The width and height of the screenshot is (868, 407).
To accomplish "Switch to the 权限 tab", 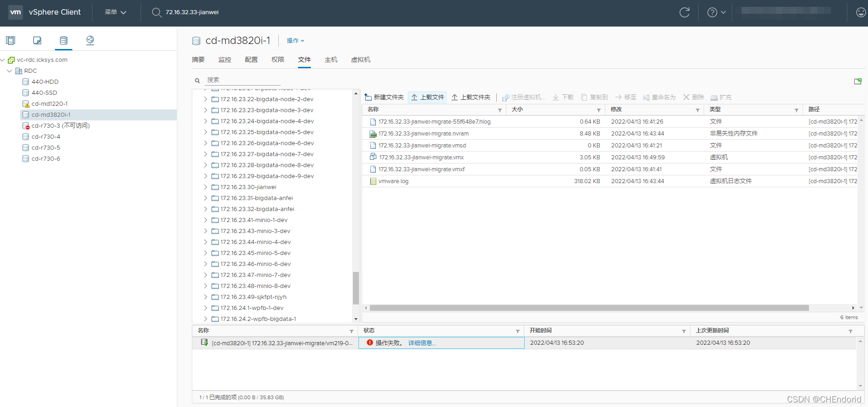I will pyautogui.click(x=278, y=60).
